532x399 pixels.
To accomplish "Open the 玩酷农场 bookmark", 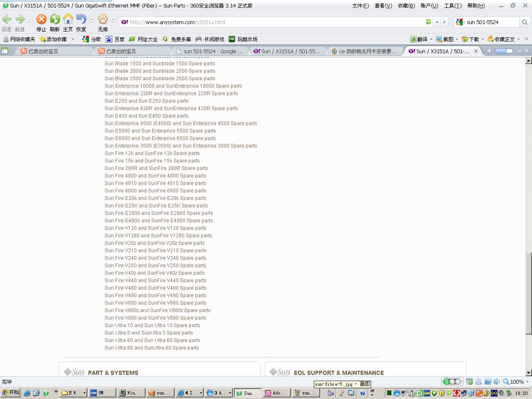I will pyautogui.click(x=243, y=39).
